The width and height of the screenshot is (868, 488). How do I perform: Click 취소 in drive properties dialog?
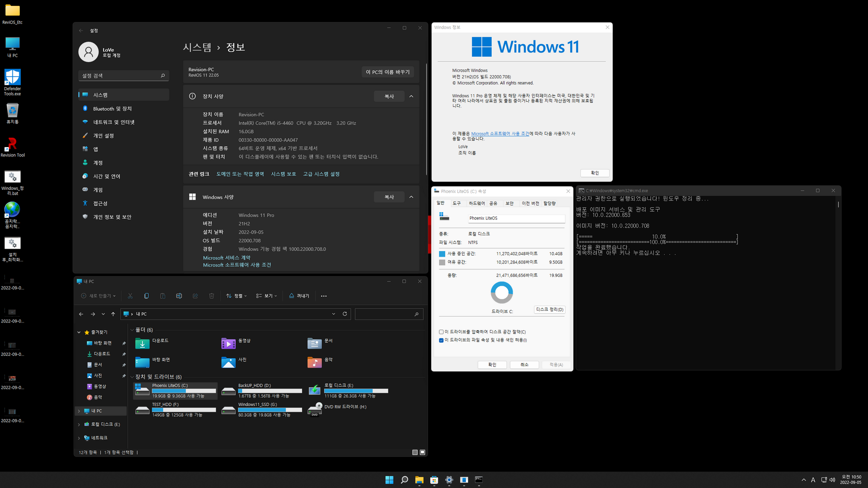pyautogui.click(x=525, y=365)
